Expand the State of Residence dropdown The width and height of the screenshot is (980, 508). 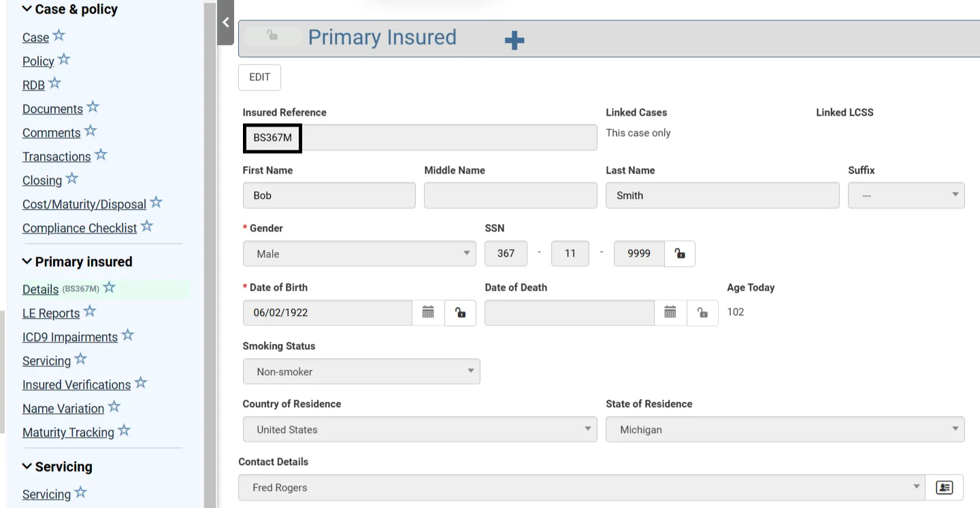[785, 430]
